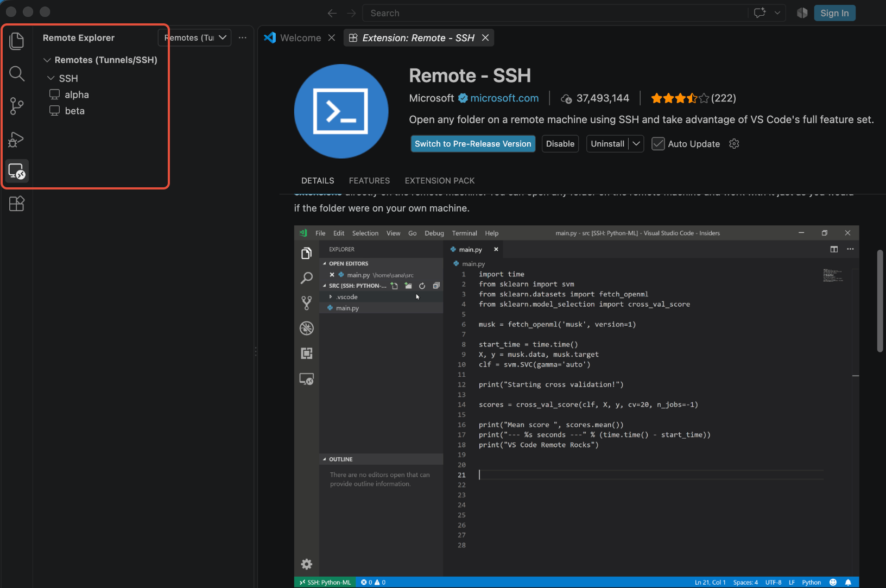Click Switch to Pre-Release Version button
The height and width of the screenshot is (588, 886).
point(473,144)
